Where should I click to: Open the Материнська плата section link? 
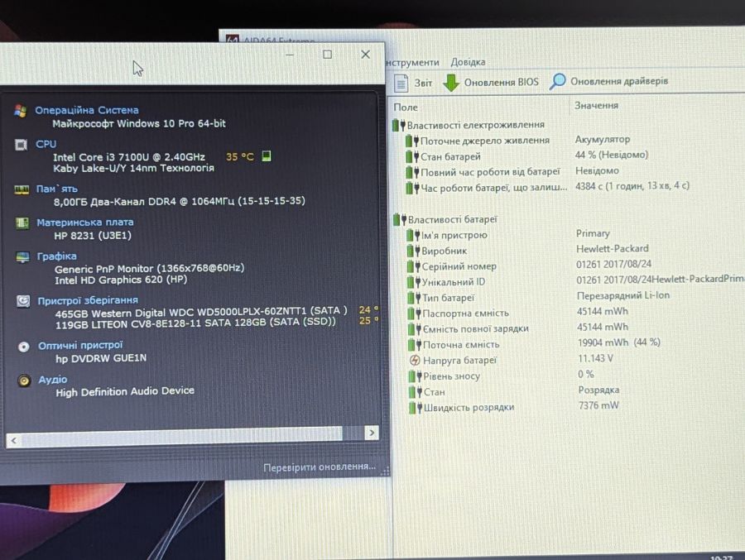[x=85, y=223]
